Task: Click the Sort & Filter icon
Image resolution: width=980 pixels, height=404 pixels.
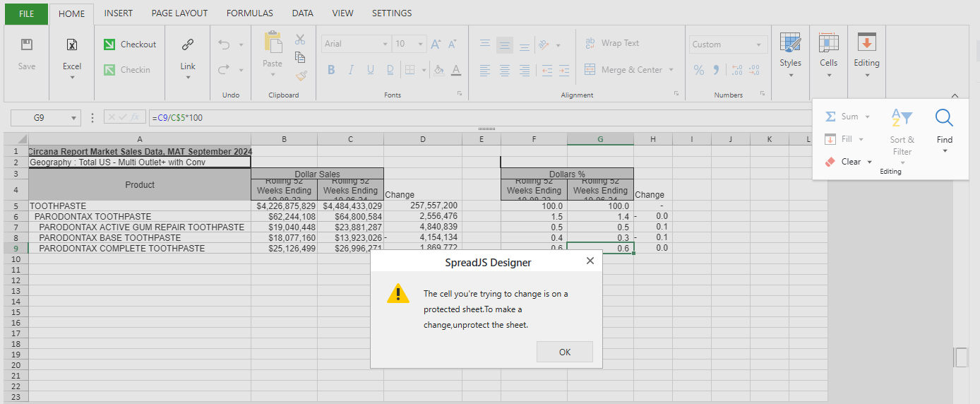Action: pos(902,117)
